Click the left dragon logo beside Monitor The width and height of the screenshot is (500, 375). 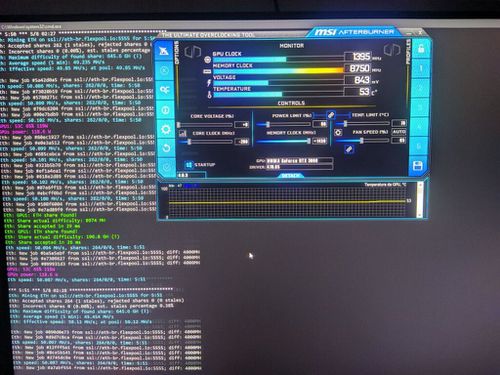(x=193, y=52)
